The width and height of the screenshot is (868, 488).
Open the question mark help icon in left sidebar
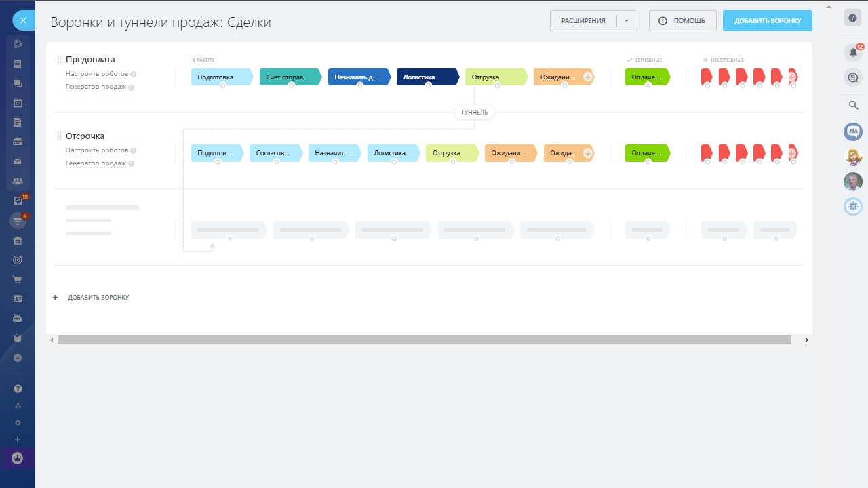pyautogui.click(x=18, y=389)
